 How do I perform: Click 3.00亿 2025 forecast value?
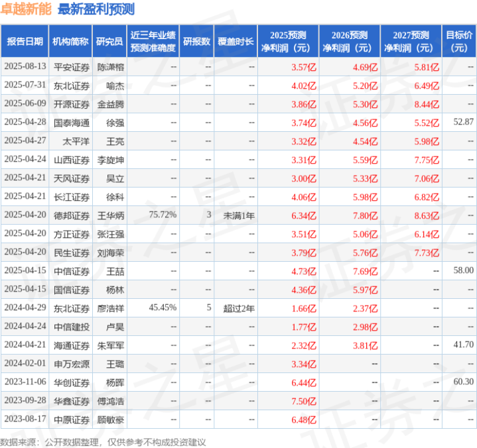coord(304,178)
